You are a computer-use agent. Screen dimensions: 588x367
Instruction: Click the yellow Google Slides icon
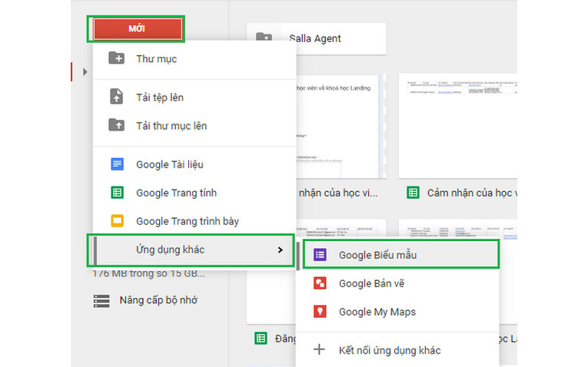(x=118, y=220)
